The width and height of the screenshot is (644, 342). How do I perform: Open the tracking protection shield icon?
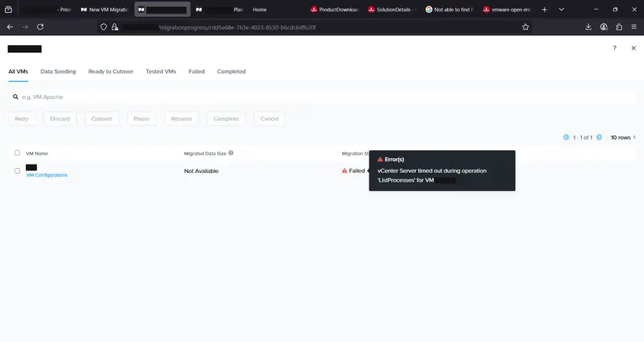pyautogui.click(x=104, y=27)
